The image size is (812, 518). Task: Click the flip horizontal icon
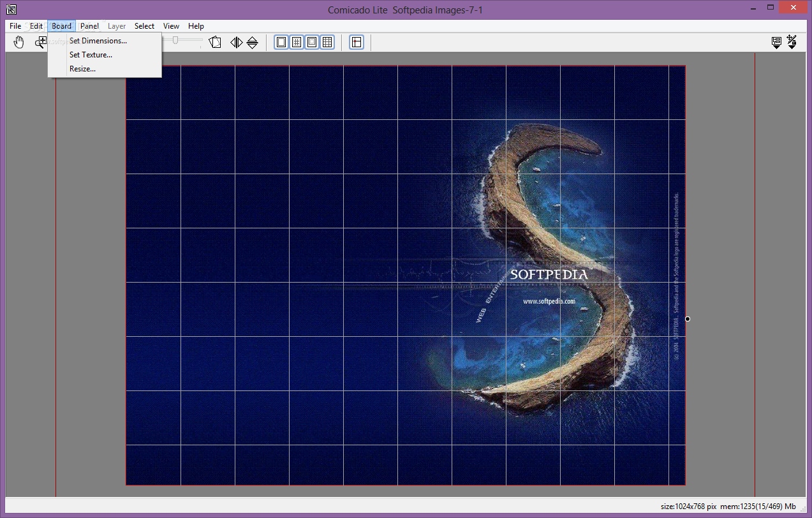point(237,42)
